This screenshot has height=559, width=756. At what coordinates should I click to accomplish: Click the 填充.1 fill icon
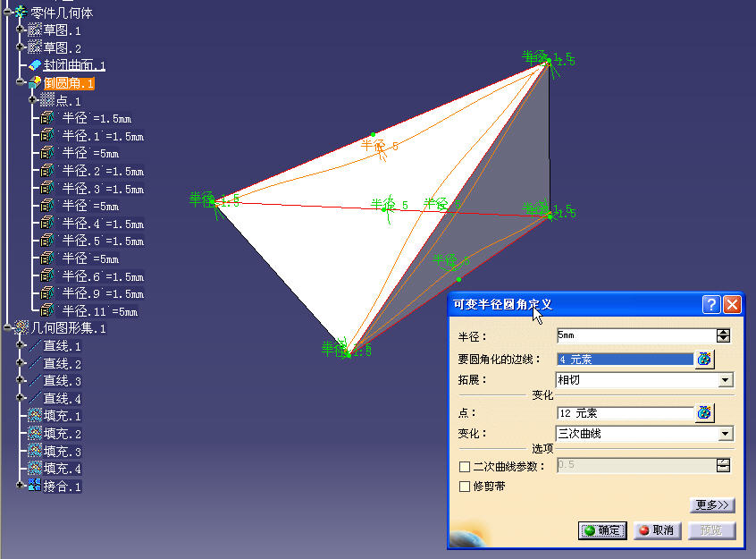point(35,416)
